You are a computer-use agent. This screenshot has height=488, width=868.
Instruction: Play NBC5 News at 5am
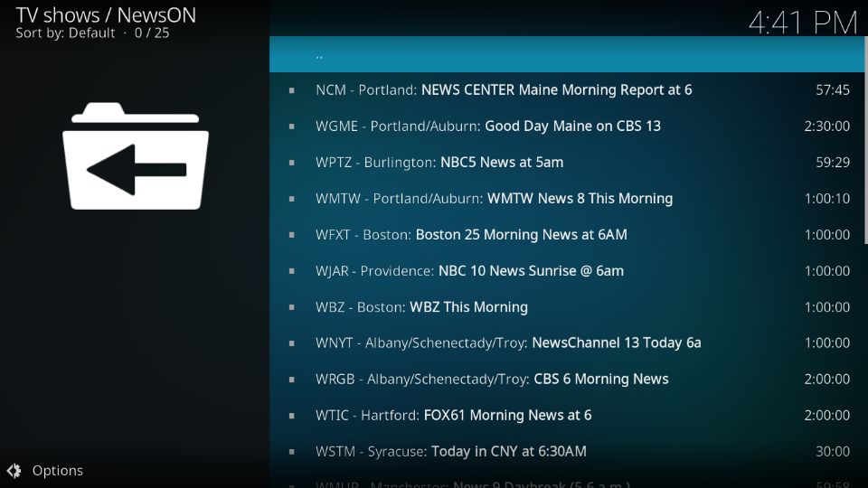(x=567, y=162)
